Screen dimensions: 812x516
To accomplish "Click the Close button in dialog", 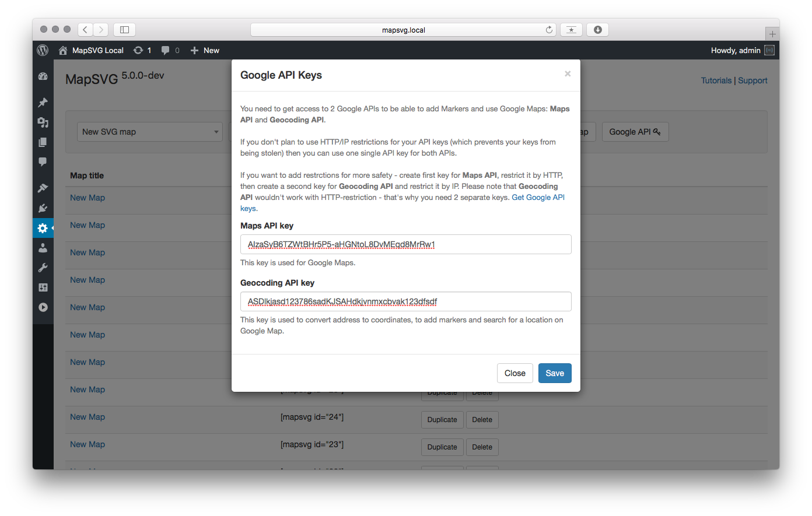I will click(x=515, y=373).
